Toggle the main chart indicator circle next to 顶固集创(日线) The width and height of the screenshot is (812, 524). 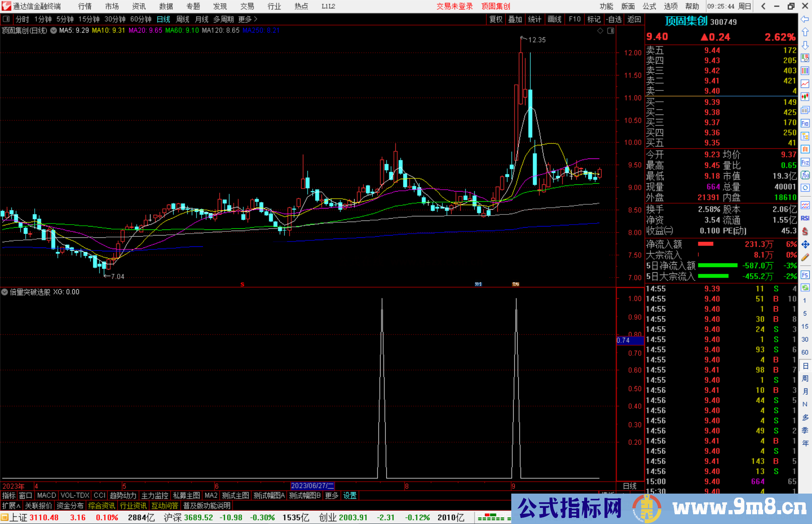(53, 30)
